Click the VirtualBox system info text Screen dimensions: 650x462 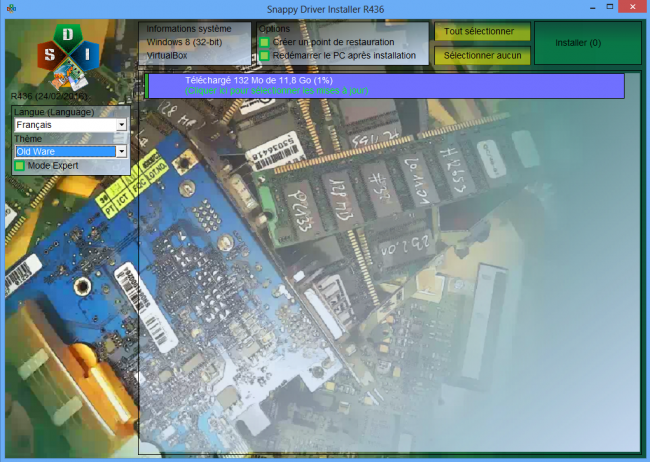(167, 56)
